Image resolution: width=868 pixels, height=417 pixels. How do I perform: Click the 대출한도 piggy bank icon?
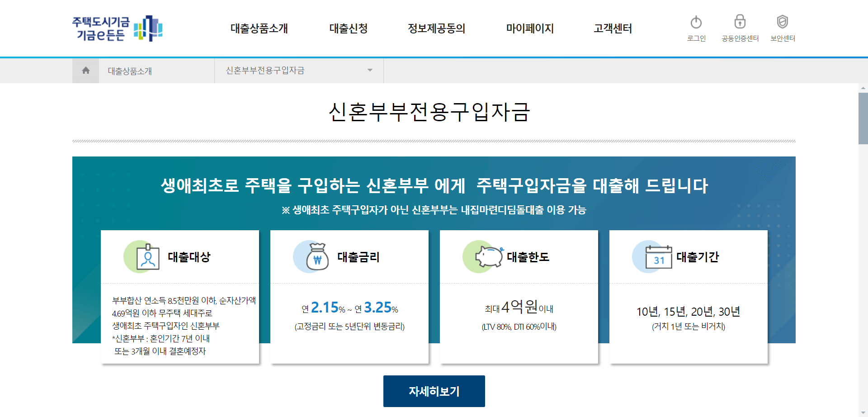point(482,256)
